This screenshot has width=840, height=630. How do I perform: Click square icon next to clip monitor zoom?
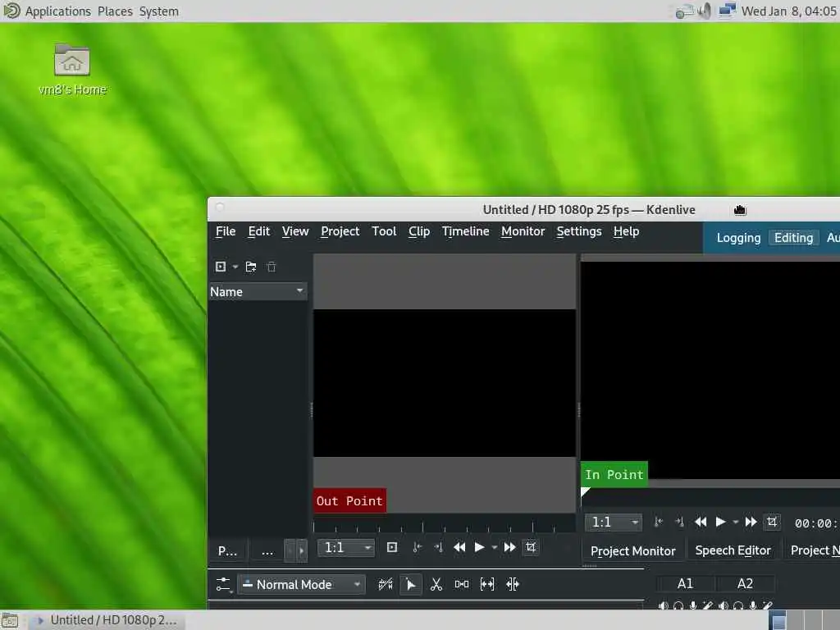pyautogui.click(x=392, y=547)
